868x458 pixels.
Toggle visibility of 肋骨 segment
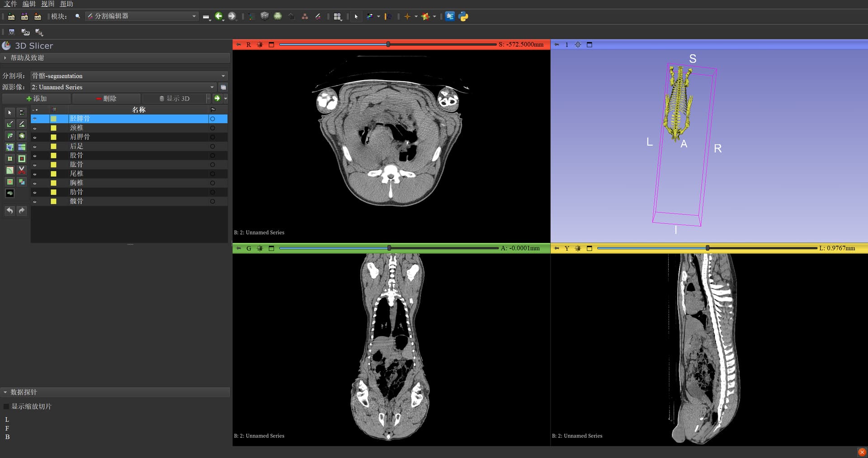(35, 192)
